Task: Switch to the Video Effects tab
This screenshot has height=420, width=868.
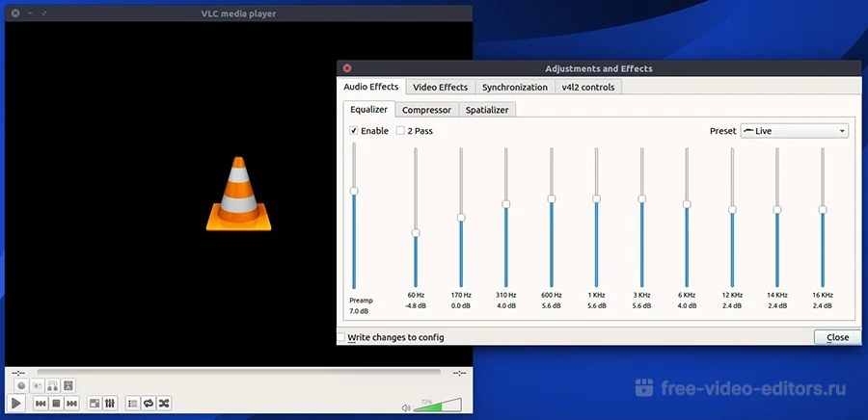Action: pyautogui.click(x=440, y=87)
